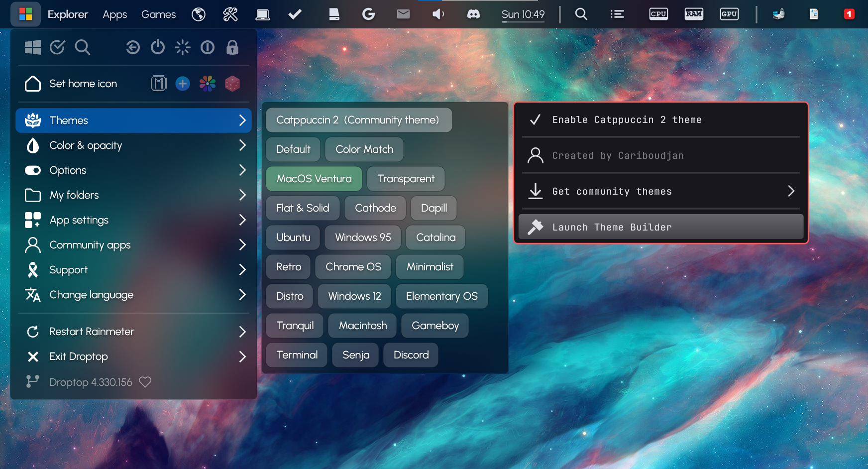Open the RAM monitor icon
The image size is (868, 469).
click(693, 14)
